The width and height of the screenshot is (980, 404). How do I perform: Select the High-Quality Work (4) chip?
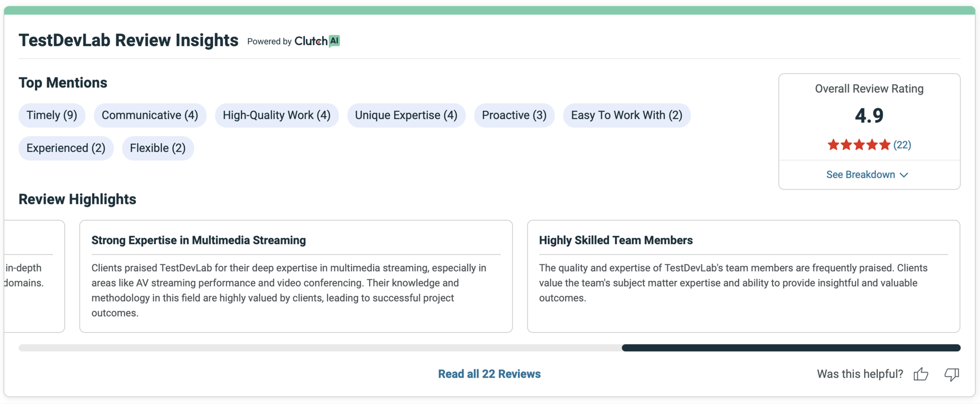(x=276, y=115)
